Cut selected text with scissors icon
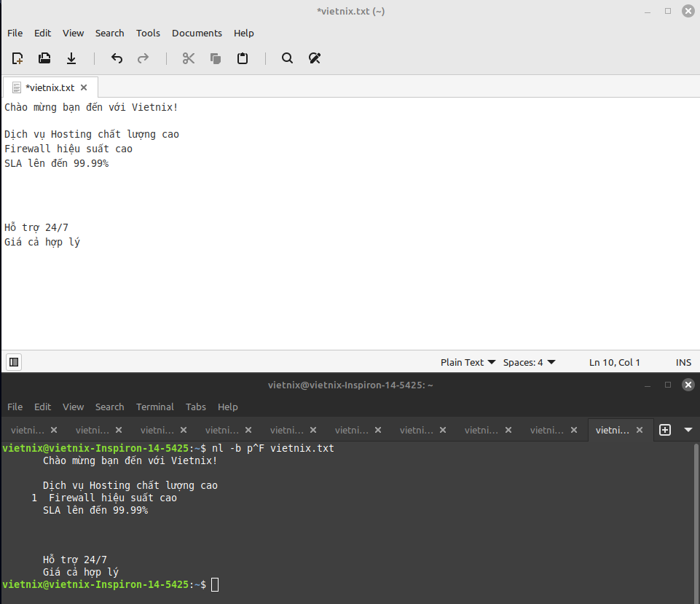The width and height of the screenshot is (700, 604). pyautogui.click(x=189, y=58)
